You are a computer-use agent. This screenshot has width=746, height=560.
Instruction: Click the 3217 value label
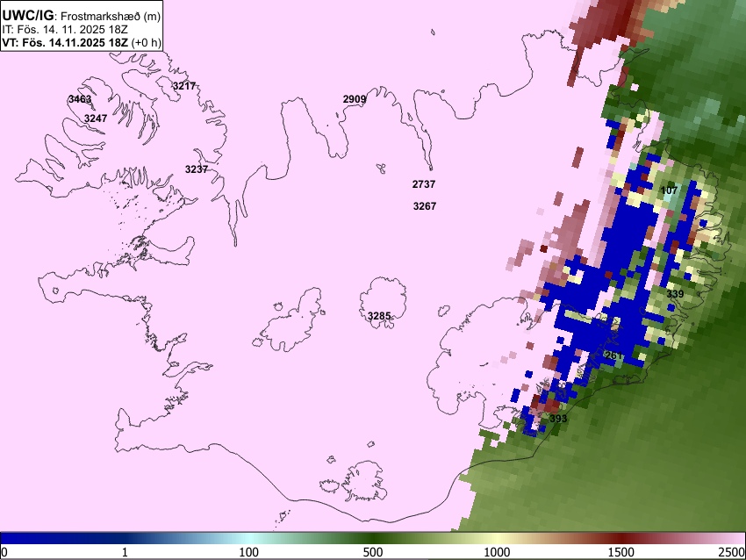[x=184, y=86]
